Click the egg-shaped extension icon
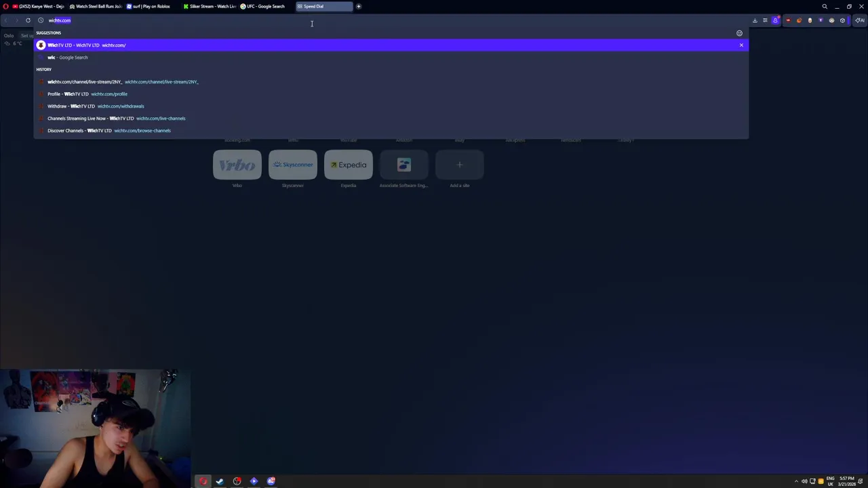Image resolution: width=868 pixels, height=488 pixels. coord(810,20)
